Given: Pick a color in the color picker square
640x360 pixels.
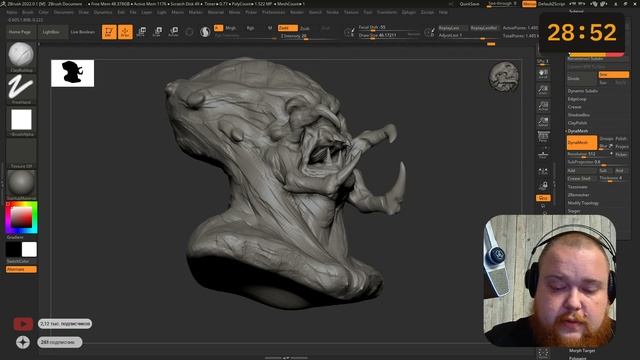Looking at the screenshot, I should [x=21, y=217].
